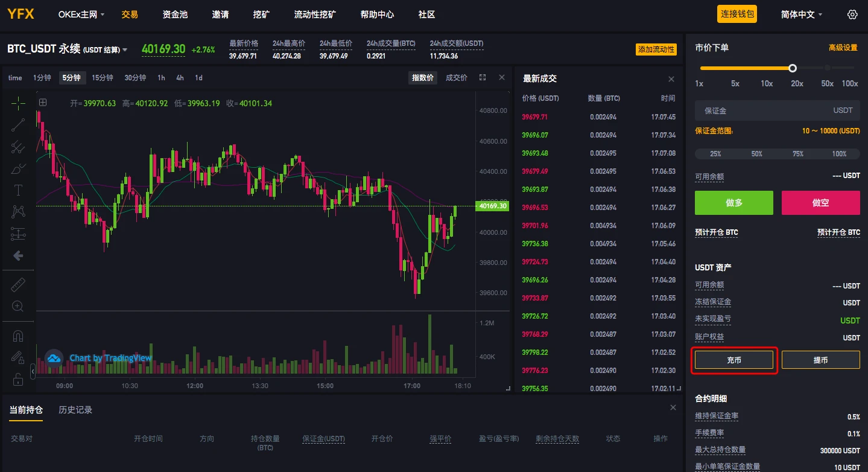Click the 连接钱包 button
Image resolution: width=868 pixels, height=472 pixels.
(x=737, y=14)
